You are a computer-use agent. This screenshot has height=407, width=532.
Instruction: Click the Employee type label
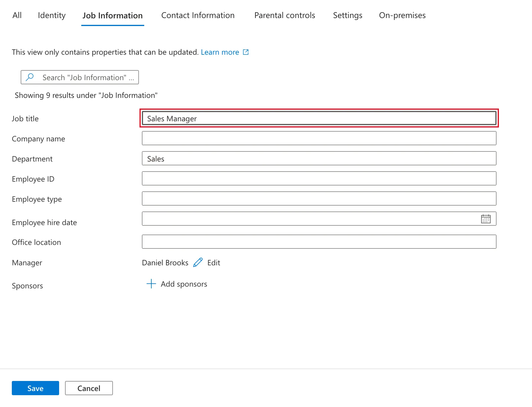(x=37, y=199)
